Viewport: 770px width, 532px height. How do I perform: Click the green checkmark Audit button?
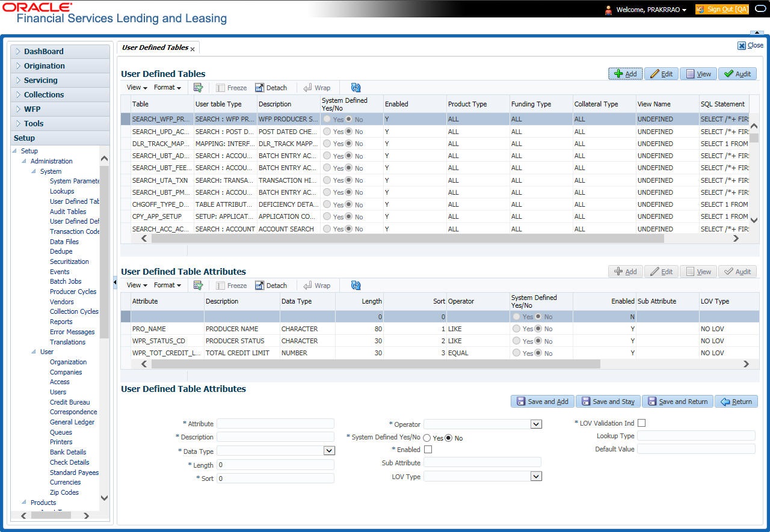pos(737,74)
